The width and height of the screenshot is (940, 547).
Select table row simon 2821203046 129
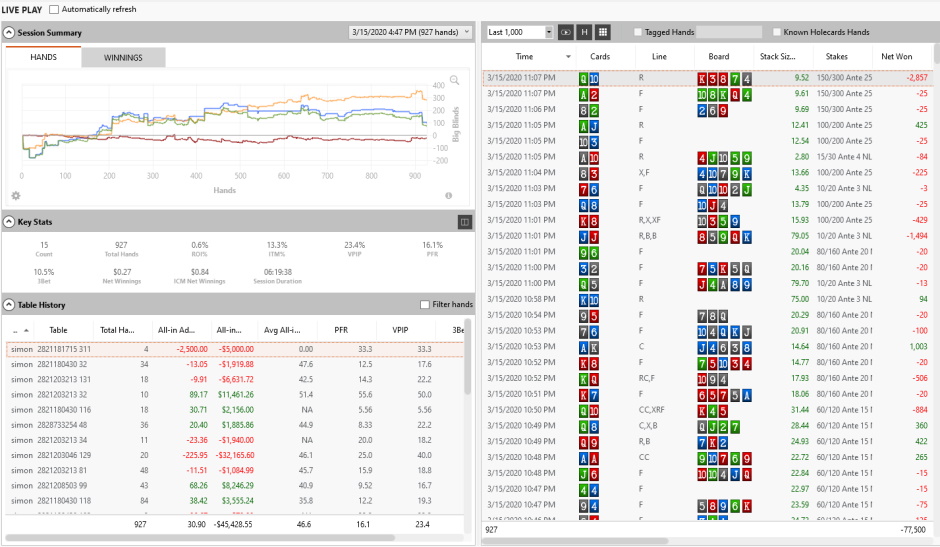click(x=234, y=455)
